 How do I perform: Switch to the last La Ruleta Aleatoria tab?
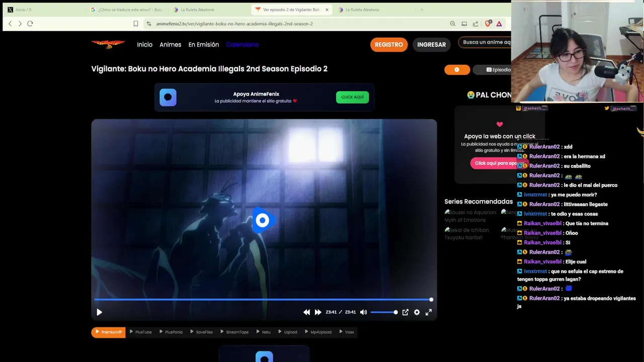pyautogui.click(x=373, y=10)
